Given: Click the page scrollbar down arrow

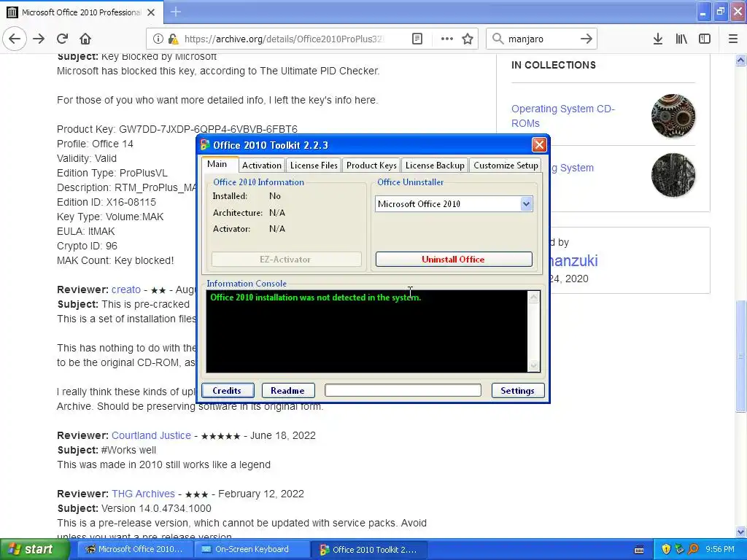Looking at the screenshot, I should (740, 532).
